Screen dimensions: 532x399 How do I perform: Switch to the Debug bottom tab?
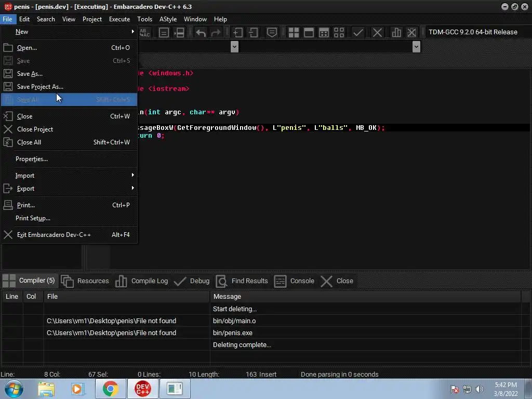[x=192, y=281]
